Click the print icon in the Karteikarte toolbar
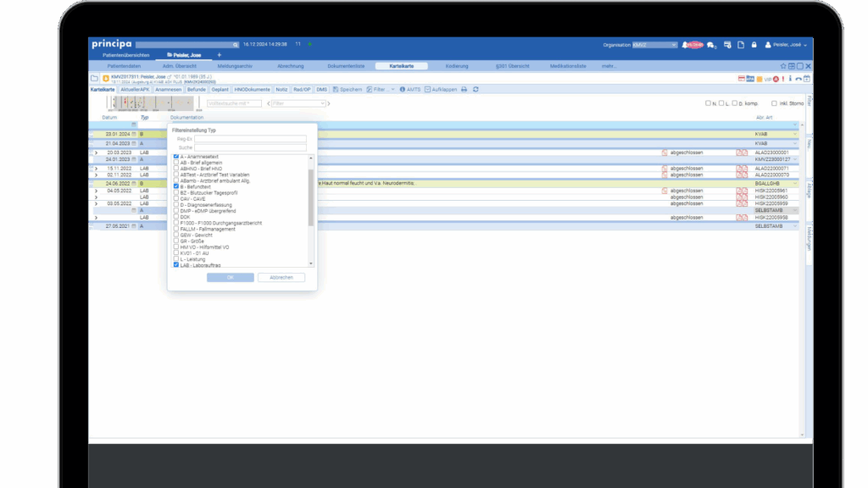Image resolution: width=868 pixels, height=488 pixels. pyautogui.click(x=464, y=89)
